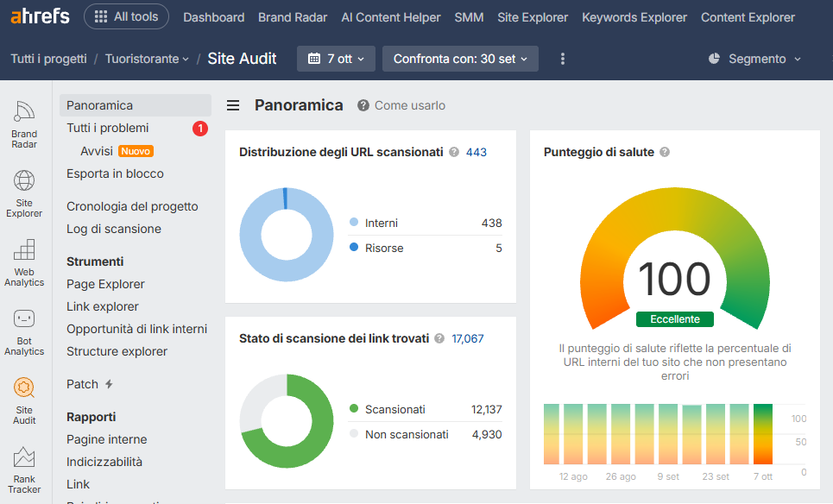Open Brand Radar in top navigation
This screenshot has height=504, width=833.
coord(293,17)
